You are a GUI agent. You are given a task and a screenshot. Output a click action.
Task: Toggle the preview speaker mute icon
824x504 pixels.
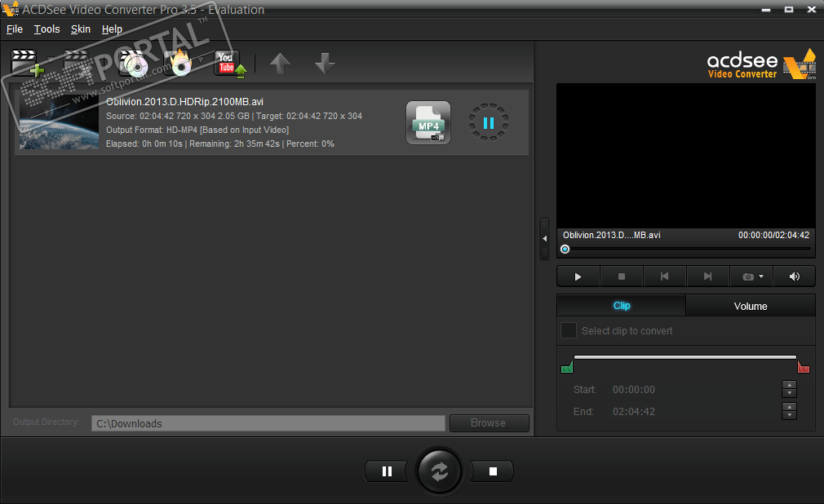pyautogui.click(x=794, y=276)
